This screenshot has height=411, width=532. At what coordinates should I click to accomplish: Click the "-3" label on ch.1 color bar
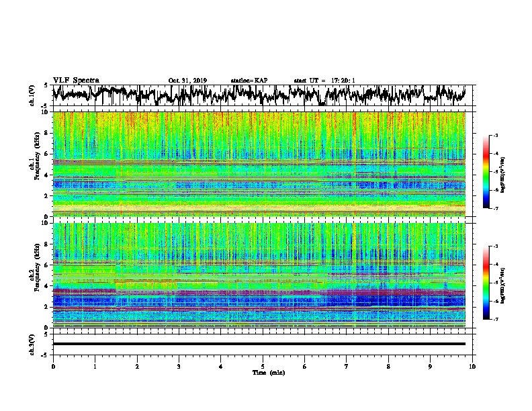click(x=496, y=135)
